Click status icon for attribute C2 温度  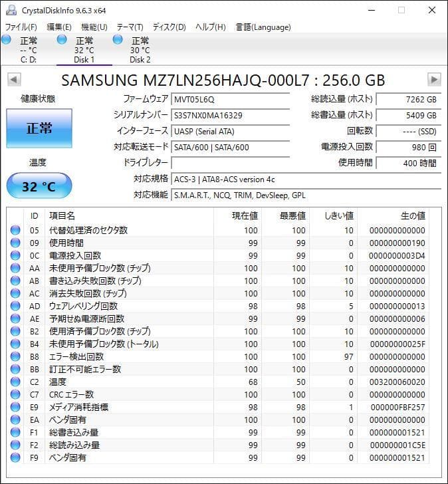click(15, 382)
